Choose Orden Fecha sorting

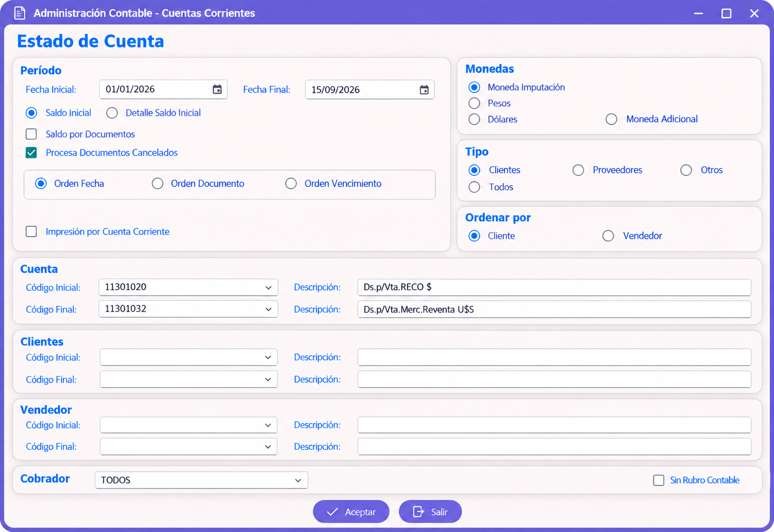pyautogui.click(x=41, y=183)
